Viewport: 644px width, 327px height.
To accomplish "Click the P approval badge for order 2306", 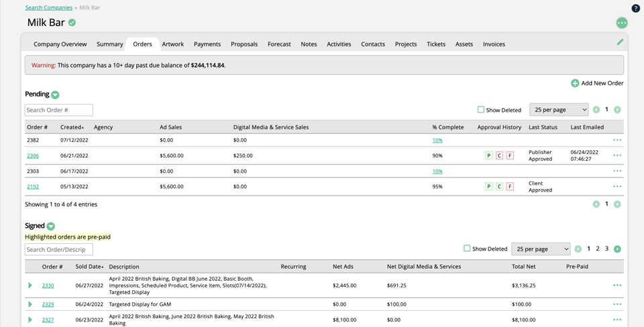I will point(489,155).
